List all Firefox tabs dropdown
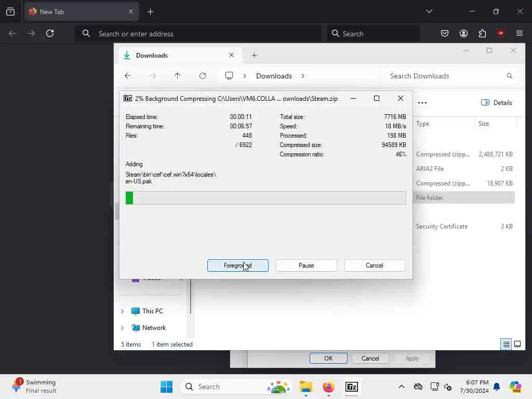 429,11
